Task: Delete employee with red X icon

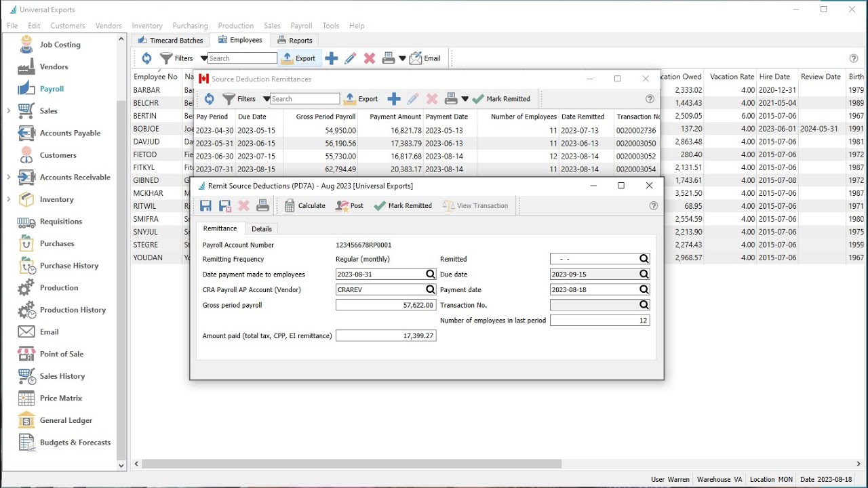Action: pos(370,58)
